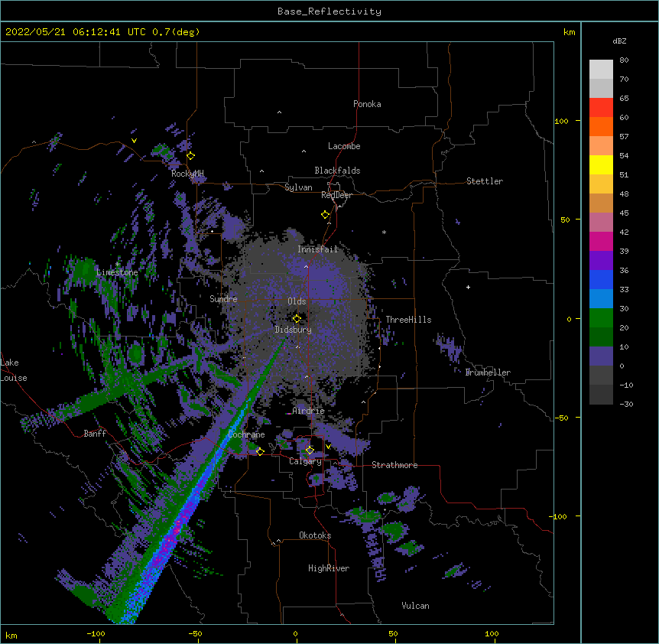The width and height of the screenshot is (659, 644).
Task: Click the Innisfail town label
Action: (318, 249)
